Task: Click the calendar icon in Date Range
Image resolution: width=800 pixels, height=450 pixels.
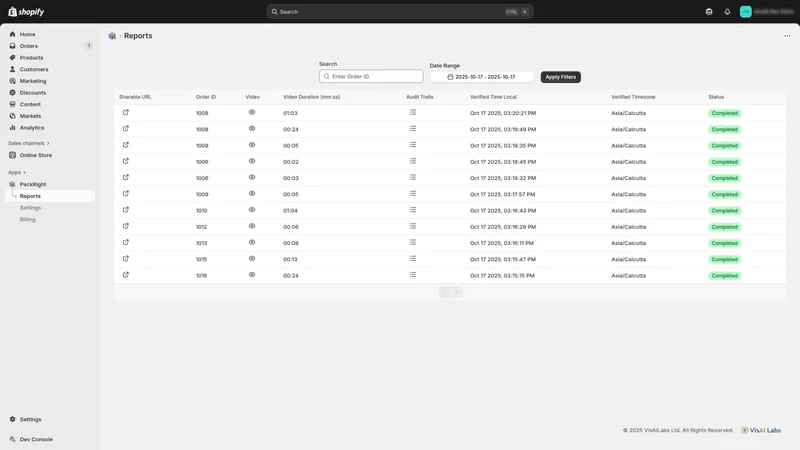Action: click(x=450, y=77)
